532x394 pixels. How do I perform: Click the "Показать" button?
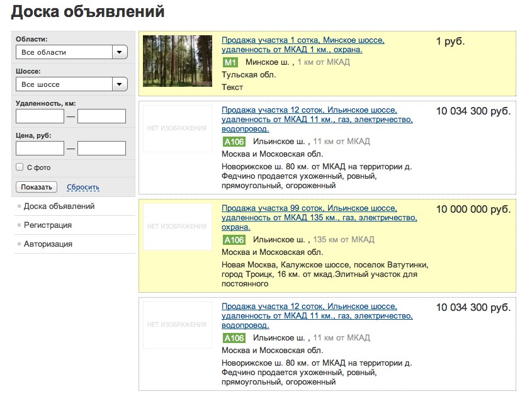[x=37, y=187]
